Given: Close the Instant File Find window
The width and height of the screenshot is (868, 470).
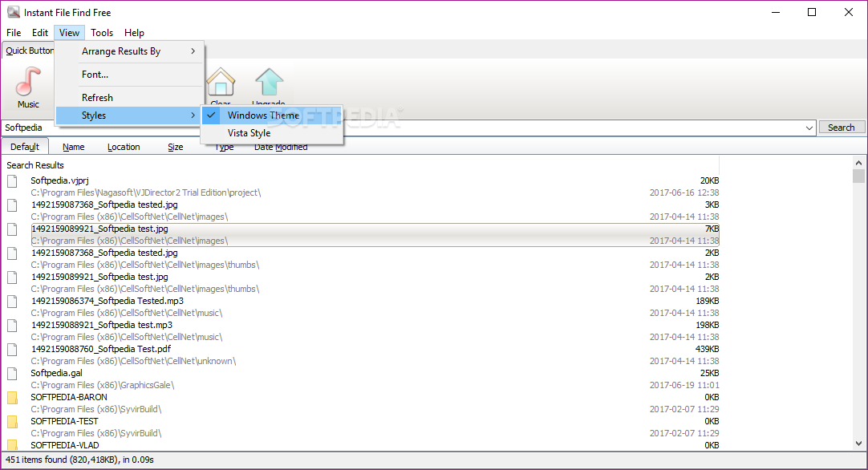Looking at the screenshot, I should 848,12.
